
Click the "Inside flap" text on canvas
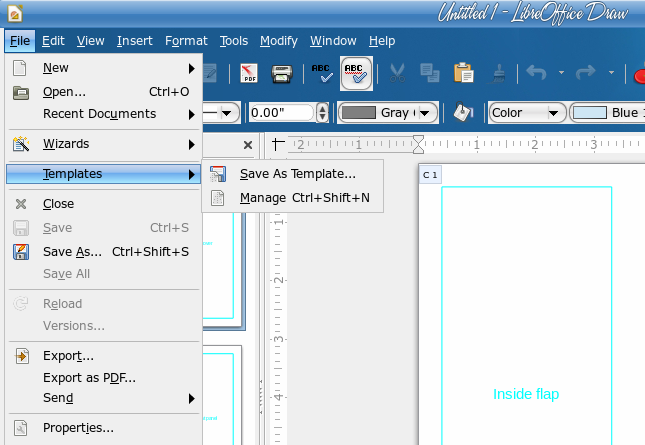click(x=526, y=394)
